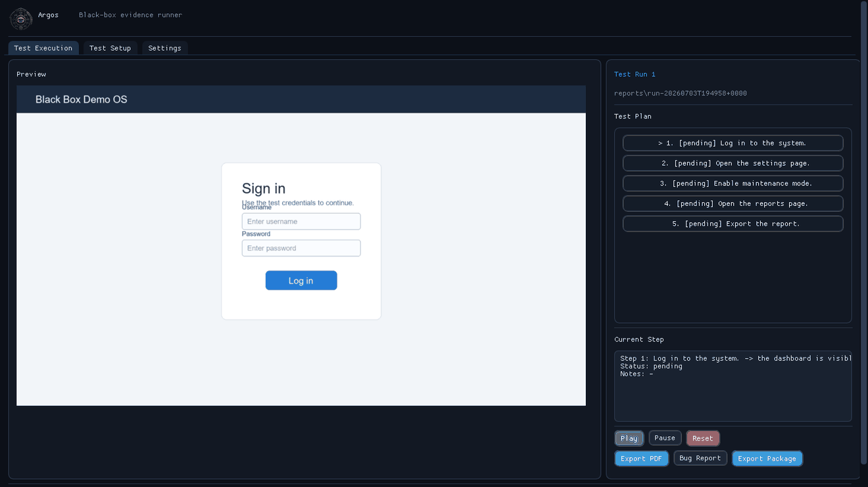Screen dimensions: 868x487
Task: Click the Export Package button
Action: [x=767, y=458]
